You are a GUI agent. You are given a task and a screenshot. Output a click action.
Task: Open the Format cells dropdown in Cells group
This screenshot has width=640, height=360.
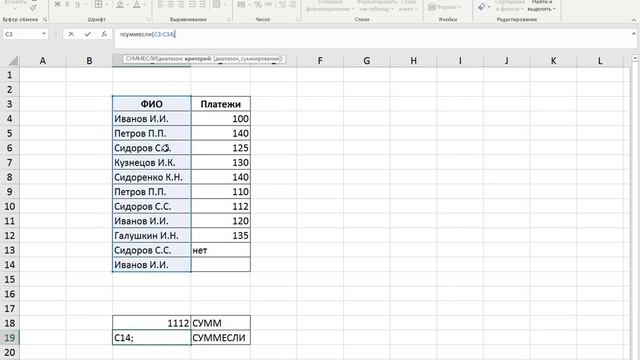point(444,7)
